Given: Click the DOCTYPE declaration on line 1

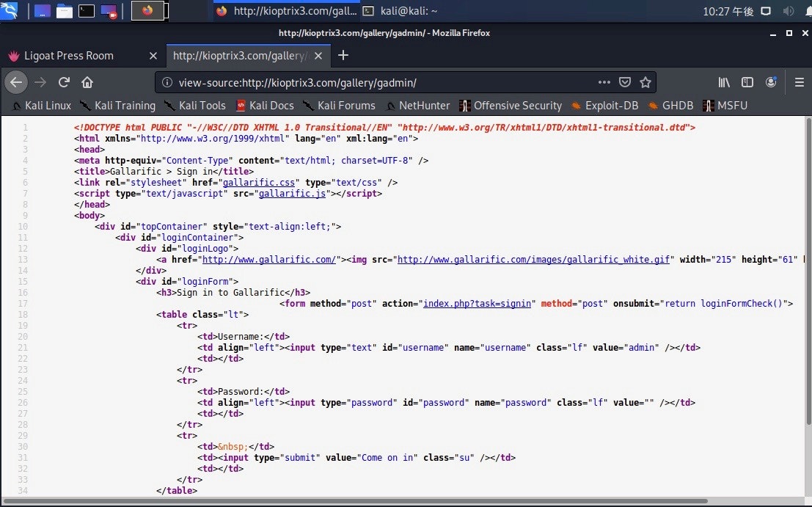Looking at the screenshot, I should tap(384, 128).
